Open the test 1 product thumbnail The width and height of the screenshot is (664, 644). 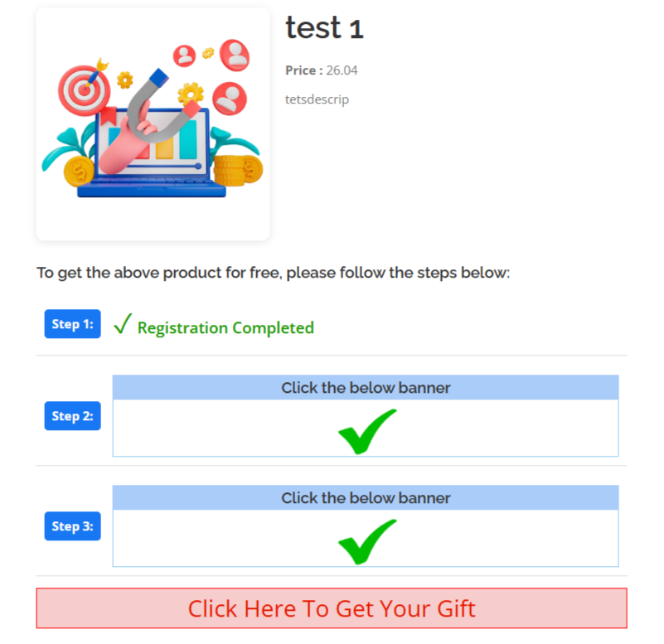click(x=153, y=124)
